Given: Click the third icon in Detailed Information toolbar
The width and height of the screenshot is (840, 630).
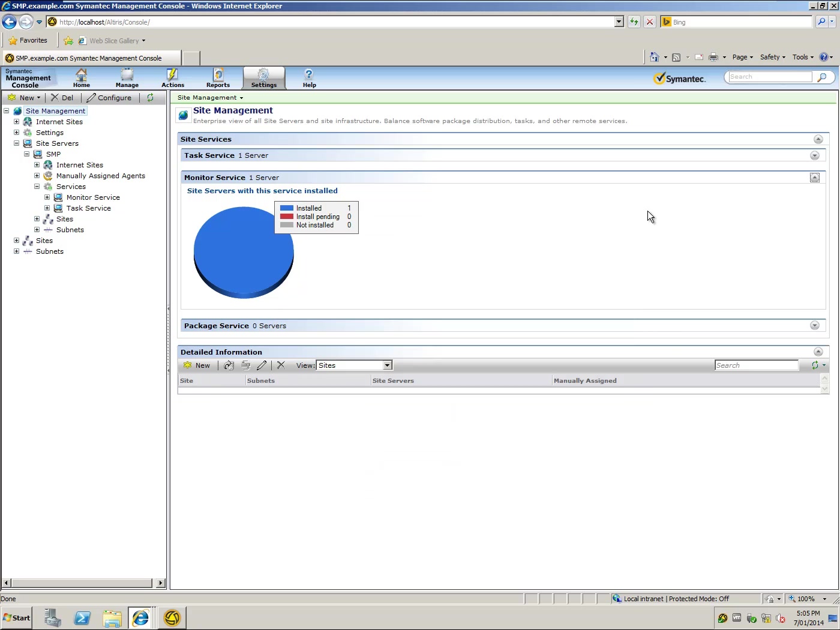Looking at the screenshot, I should [x=245, y=365].
